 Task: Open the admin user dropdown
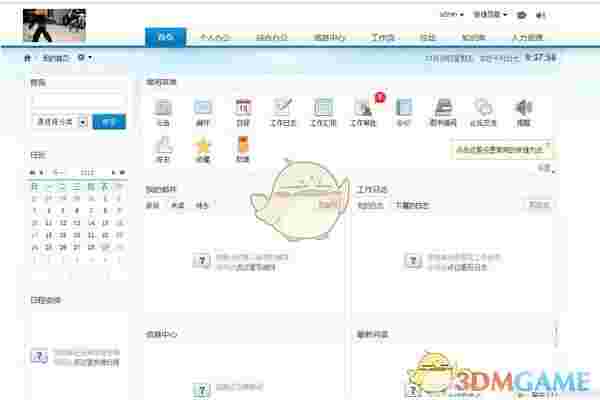tap(452, 15)
